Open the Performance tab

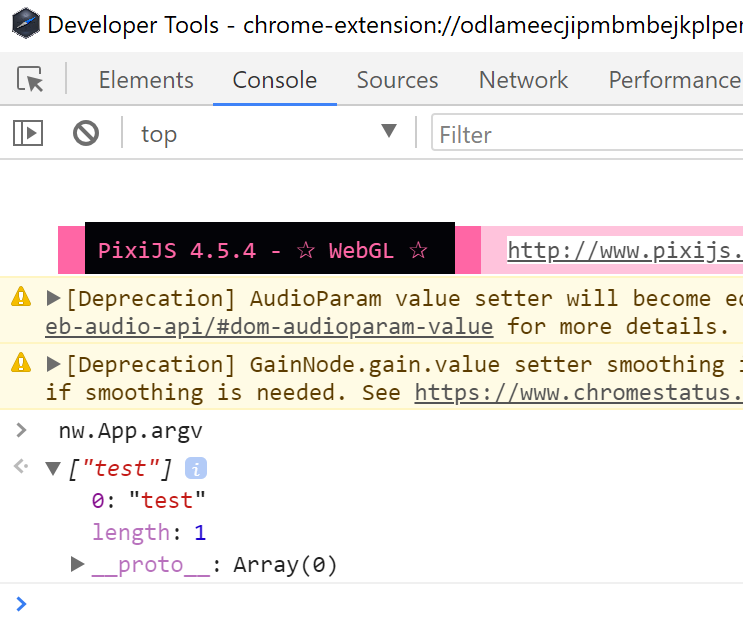[x=675, y=80]
